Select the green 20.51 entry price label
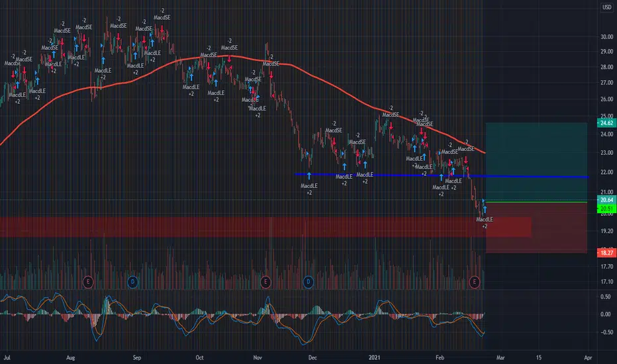The image size is (617, 364). tap(606, 208)
